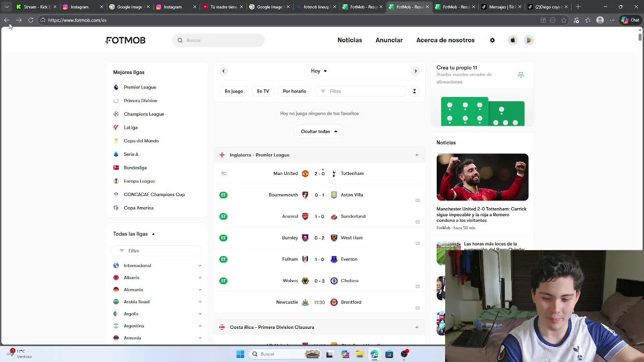Open CONCACAF Champions Cup link
The height and width of the screenshot is (362, 644).
pyautogui.click(x=154, y=195)
